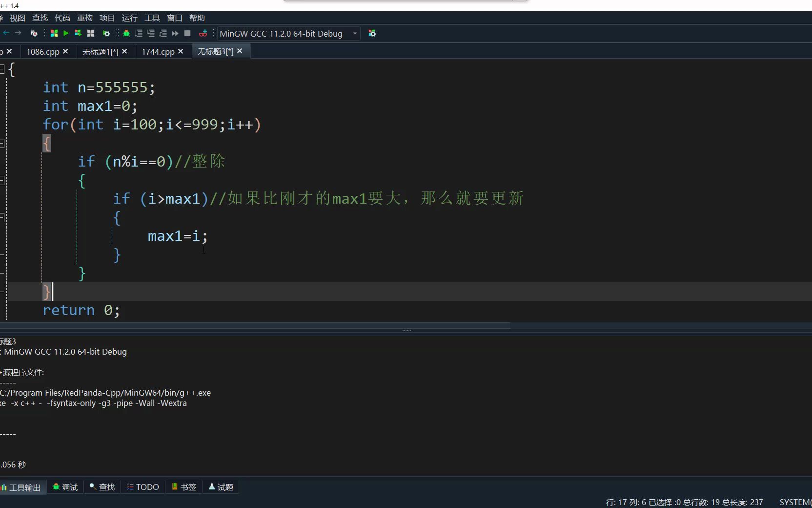Open the 调试 panel tab

65,487
